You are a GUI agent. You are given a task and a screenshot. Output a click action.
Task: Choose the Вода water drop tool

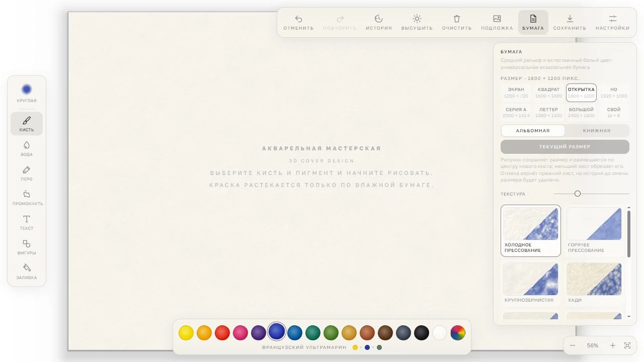tap(27, 148)
